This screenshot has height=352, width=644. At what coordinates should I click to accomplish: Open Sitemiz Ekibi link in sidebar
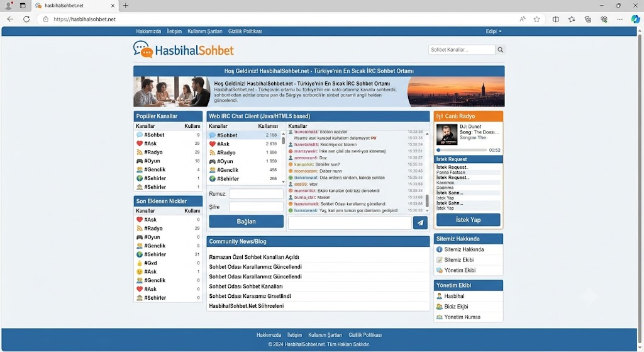(458, 260)
